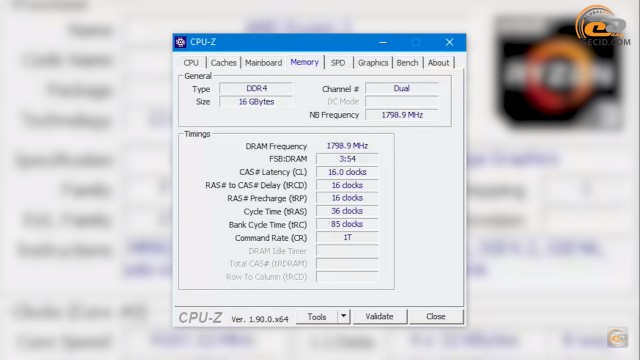The width and height of the screenshot is (640, 360).
Task: Select the Memory tab
Action: coord(304,62)
